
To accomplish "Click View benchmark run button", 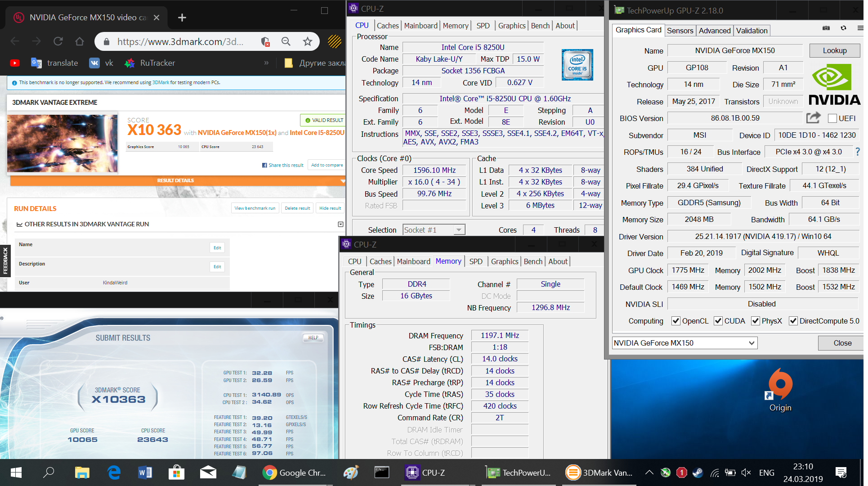I will coord(255,208).
